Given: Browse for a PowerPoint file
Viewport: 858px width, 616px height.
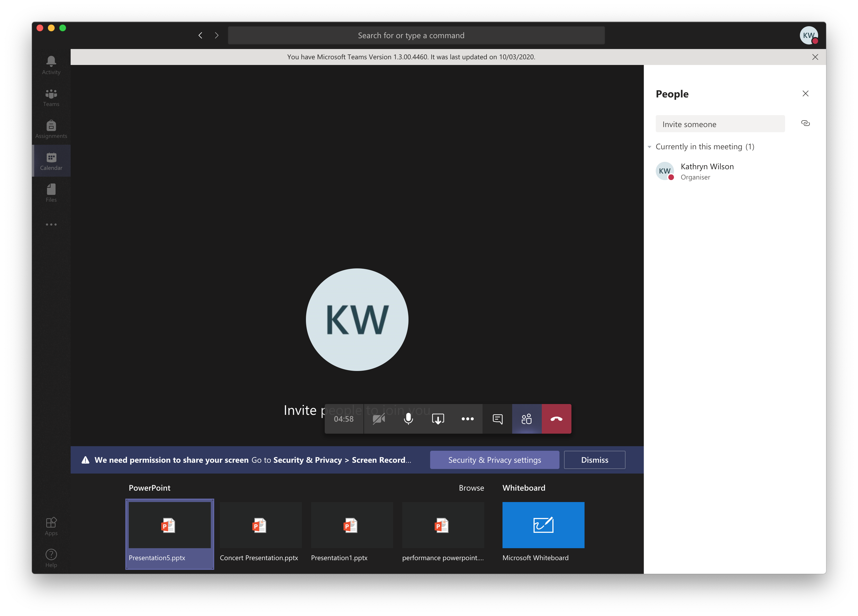Looking at the screenshot, I should (471, 488).
